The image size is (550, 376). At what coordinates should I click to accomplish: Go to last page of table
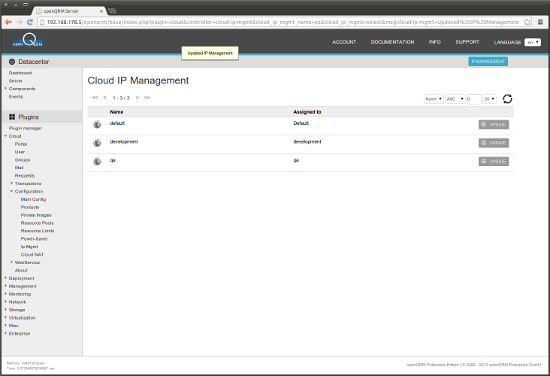[147, 98]
